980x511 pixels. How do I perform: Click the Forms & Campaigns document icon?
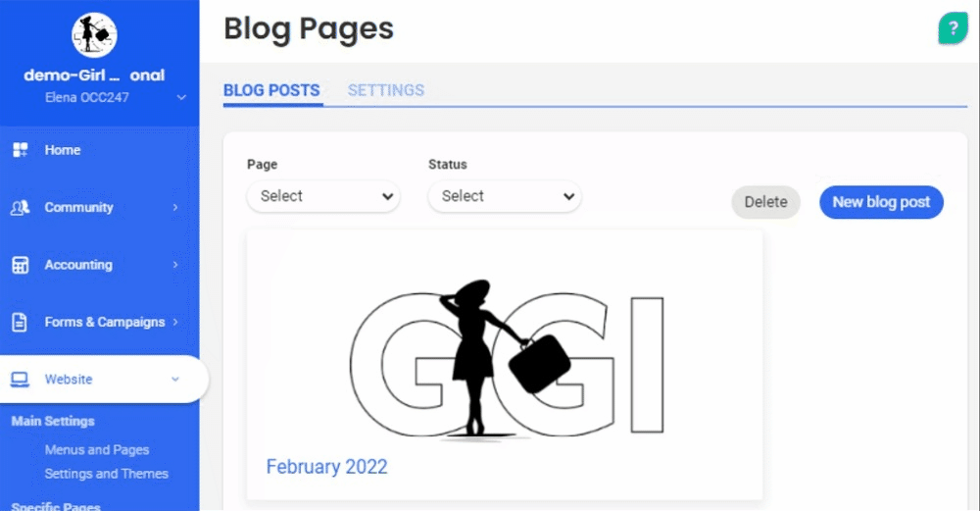click(x=20, y=322)
